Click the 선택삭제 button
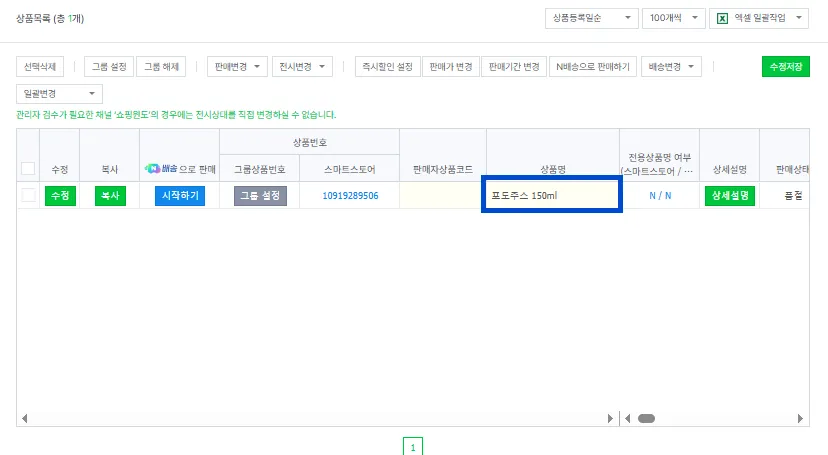 coord(40,67)
